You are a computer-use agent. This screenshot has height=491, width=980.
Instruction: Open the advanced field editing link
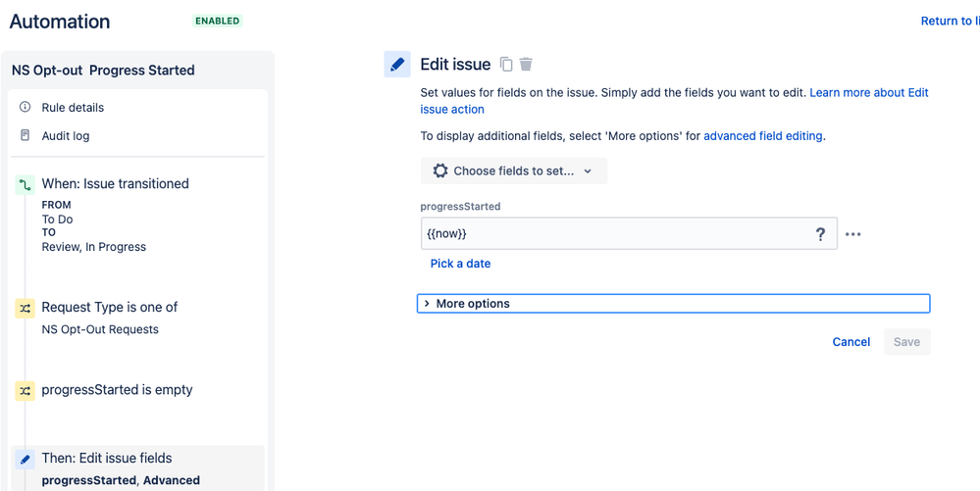(x=763, y=136)
